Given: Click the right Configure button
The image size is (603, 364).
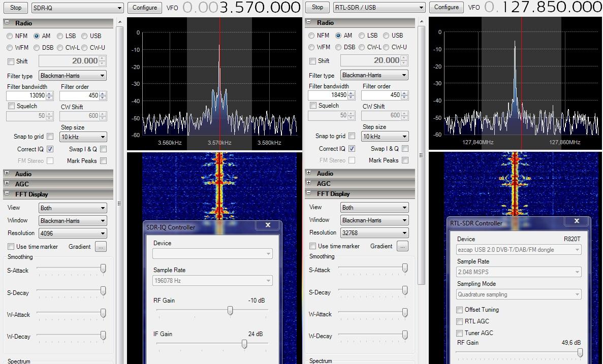Looking at the screenshot, I should (x=447, y=7).
